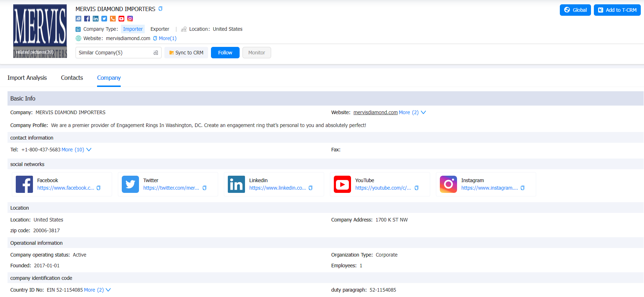Open Instagram icon in header social row
Viewport: 644px width, 297px height.
pos(130,19)
